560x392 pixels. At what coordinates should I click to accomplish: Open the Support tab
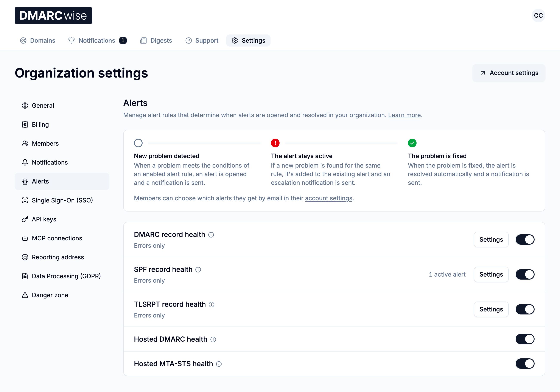pyautogui.click(x=202, y=40)
